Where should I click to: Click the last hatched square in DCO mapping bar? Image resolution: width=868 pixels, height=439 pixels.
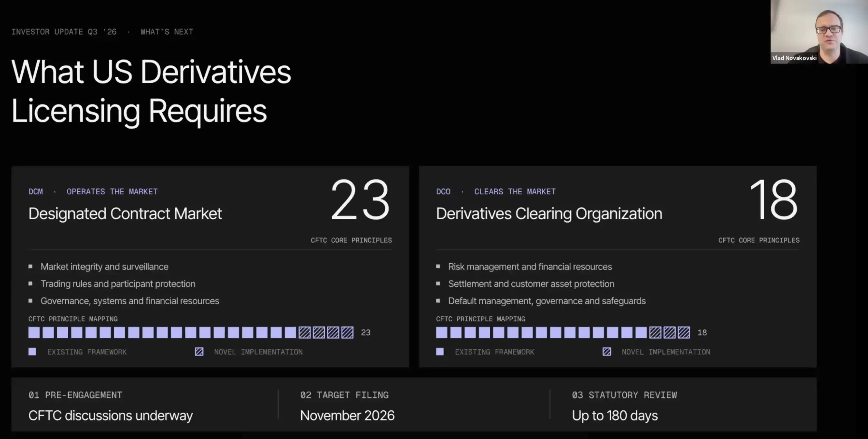(x=684, y=332)
